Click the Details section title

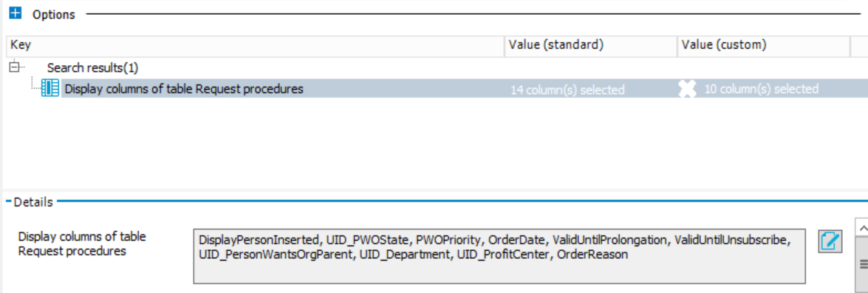pos(33,202)
